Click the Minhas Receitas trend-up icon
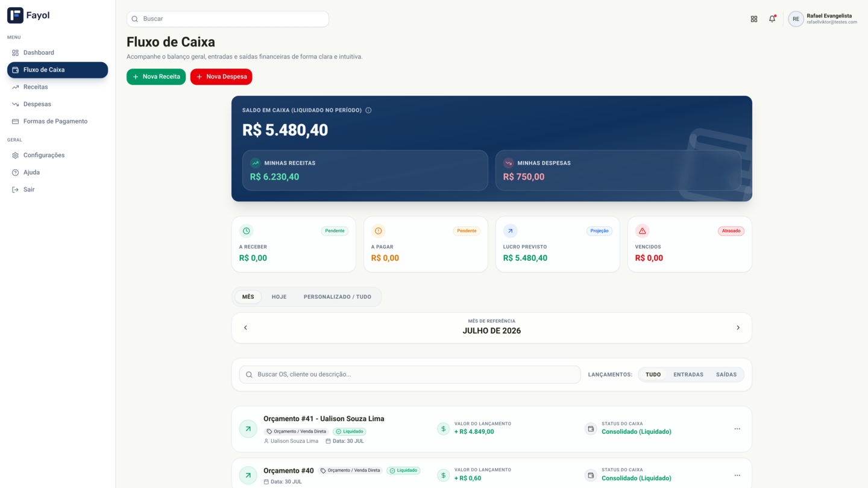Screen dimensions: 868x488 [x=255, y=163]
